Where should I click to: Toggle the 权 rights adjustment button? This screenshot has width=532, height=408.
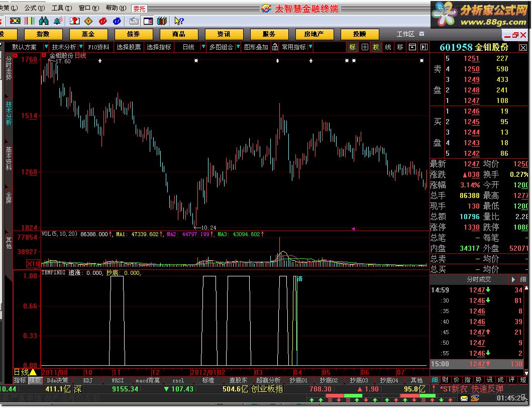click(376, 47)
